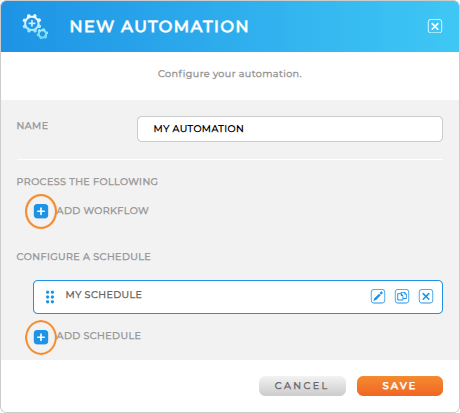Image resolution: width=460 pixels, height=413 pixels.
Task: Duplicate My Schedule with the copy icon
Action: point(402,296)
